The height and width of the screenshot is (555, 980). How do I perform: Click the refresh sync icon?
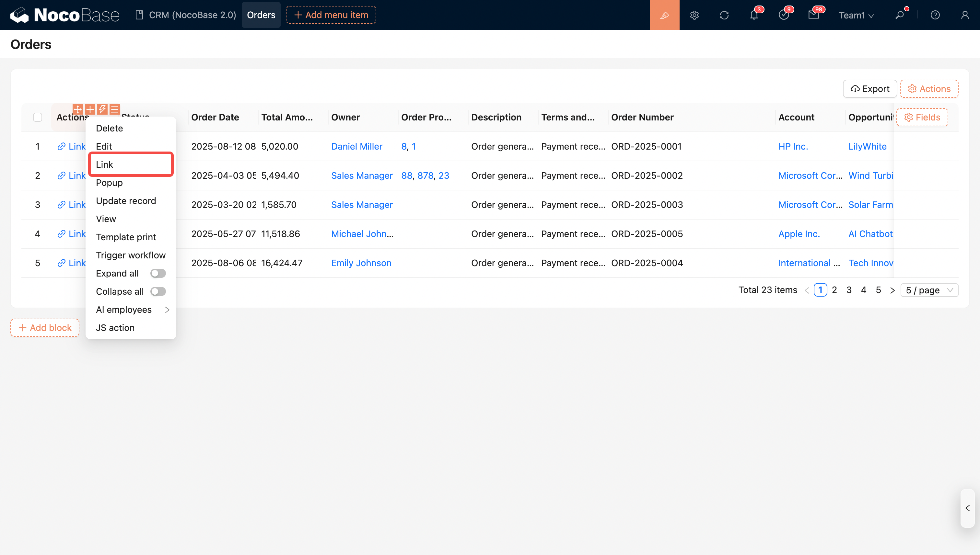click(724, 15)
